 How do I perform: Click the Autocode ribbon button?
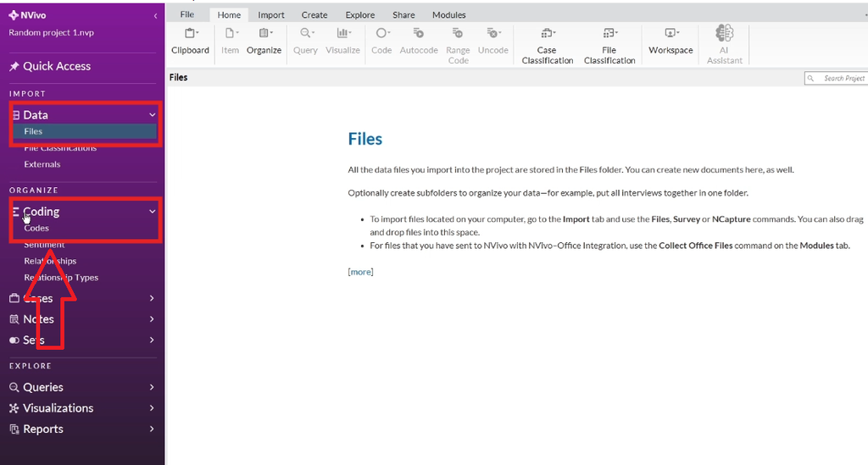pyautogui.click(x=419, y=41)
